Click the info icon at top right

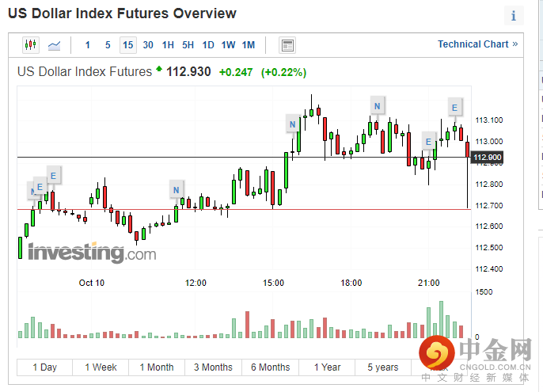[514, 15]
